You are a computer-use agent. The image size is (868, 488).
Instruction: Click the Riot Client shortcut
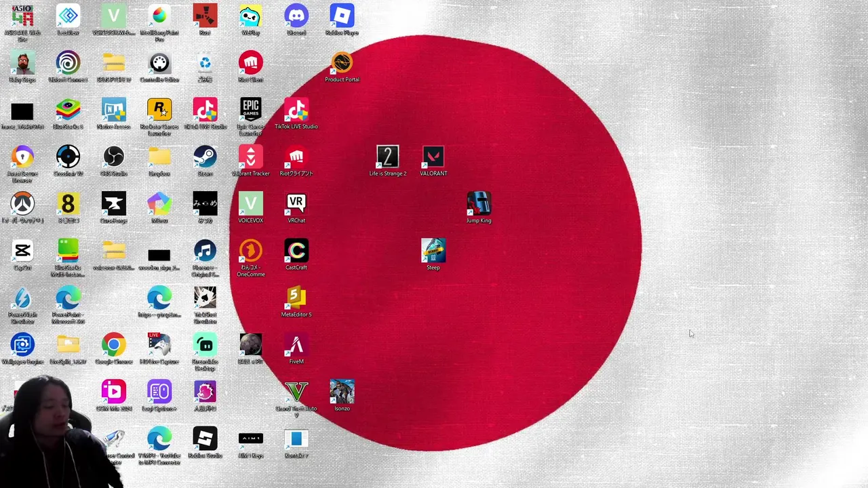click(x=251, y=63)
